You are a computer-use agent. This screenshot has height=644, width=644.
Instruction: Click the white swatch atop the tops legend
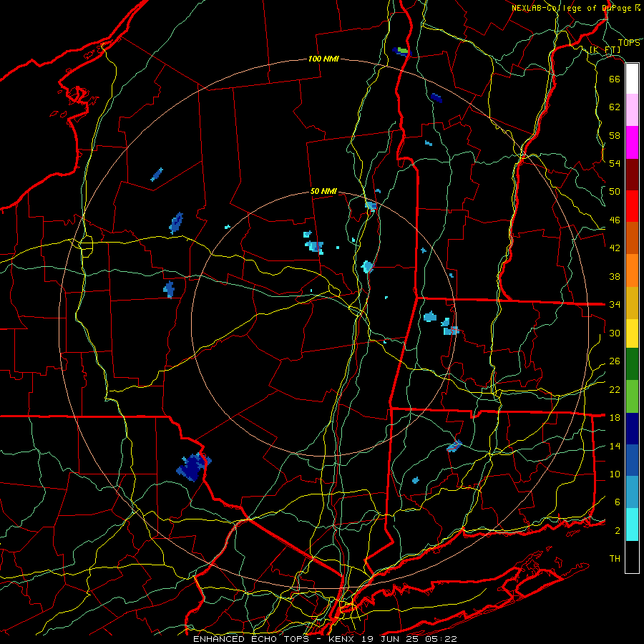(632, 79)
